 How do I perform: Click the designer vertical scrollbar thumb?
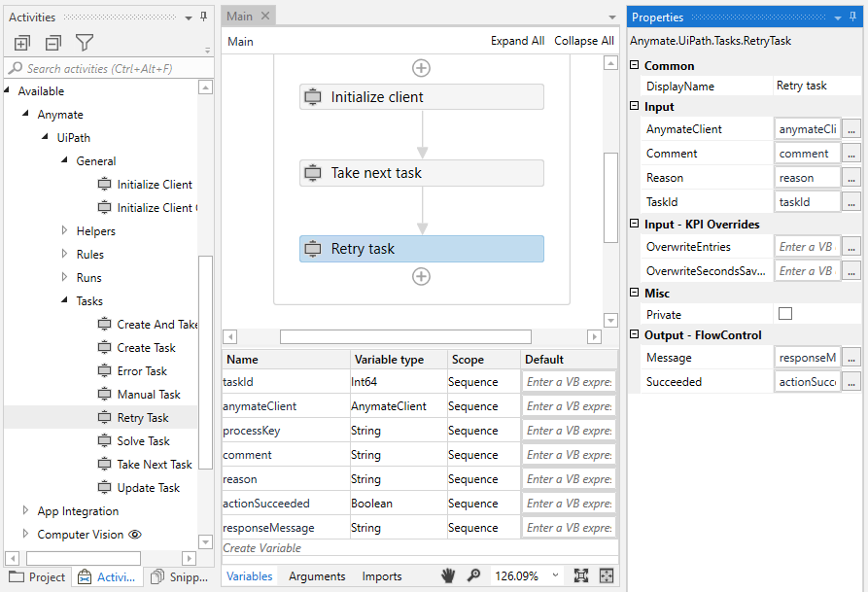coord(610,197)
